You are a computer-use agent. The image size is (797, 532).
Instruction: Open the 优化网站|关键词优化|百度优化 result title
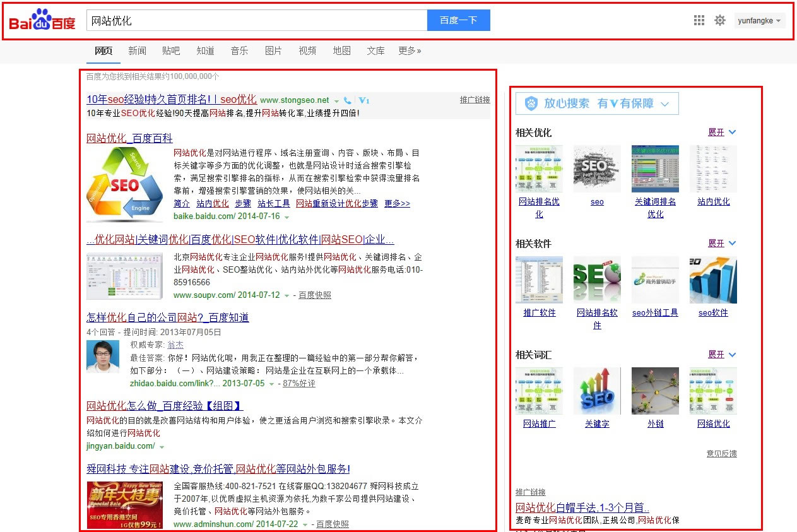point(240,240)
